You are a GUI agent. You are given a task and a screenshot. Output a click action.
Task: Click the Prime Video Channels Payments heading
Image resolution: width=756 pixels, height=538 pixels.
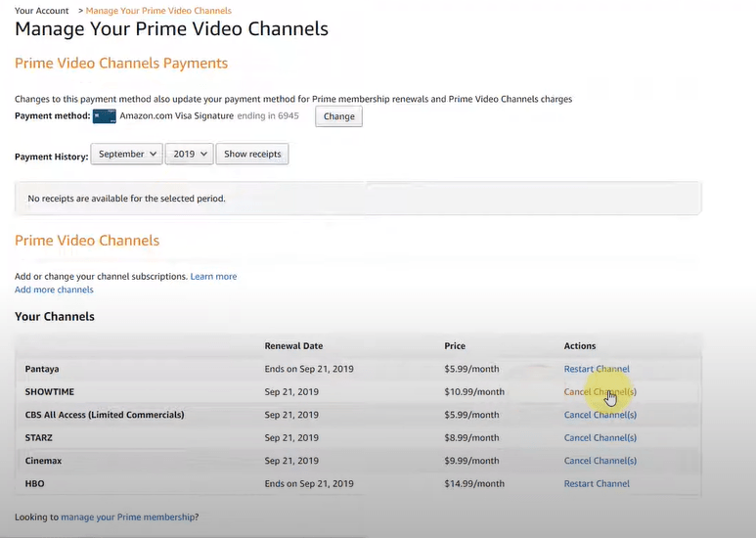pyautogui.click(x=121, y=64)
